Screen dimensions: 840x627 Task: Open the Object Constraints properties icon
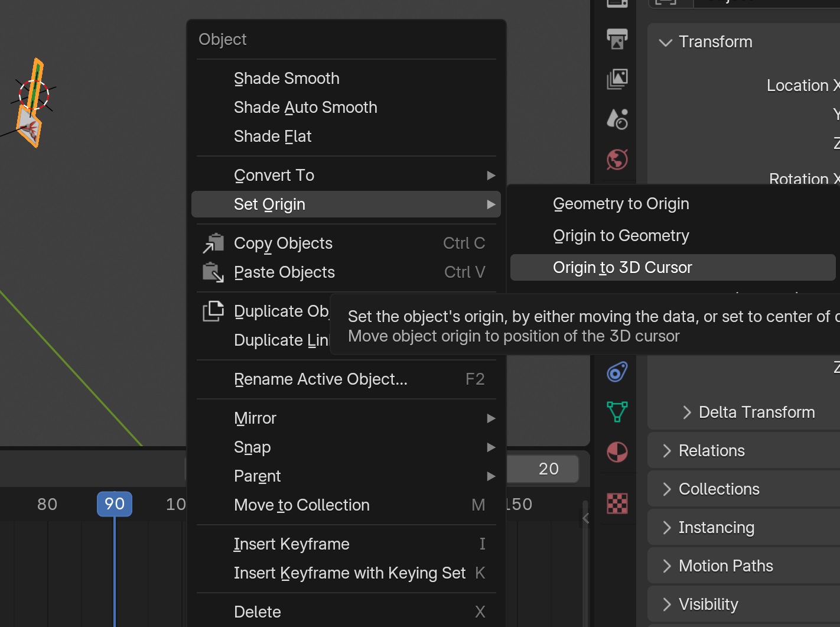[617, 372]
